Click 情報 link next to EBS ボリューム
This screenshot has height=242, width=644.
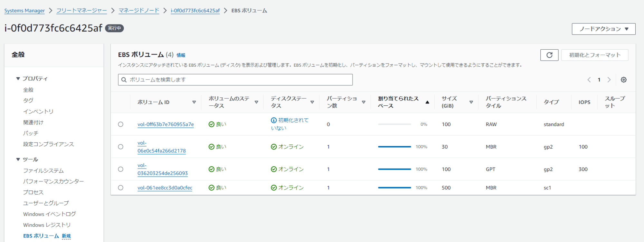click(x=181, y=55)
